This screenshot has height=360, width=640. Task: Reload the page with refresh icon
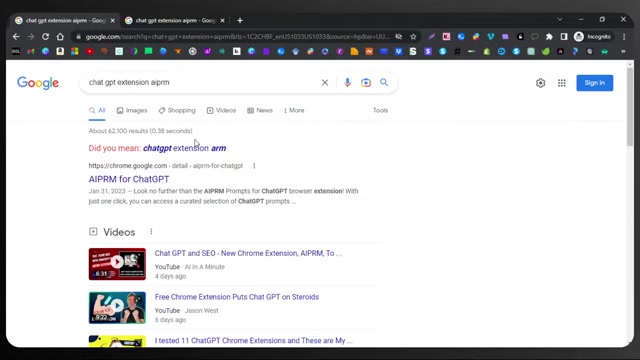[45, 37]
